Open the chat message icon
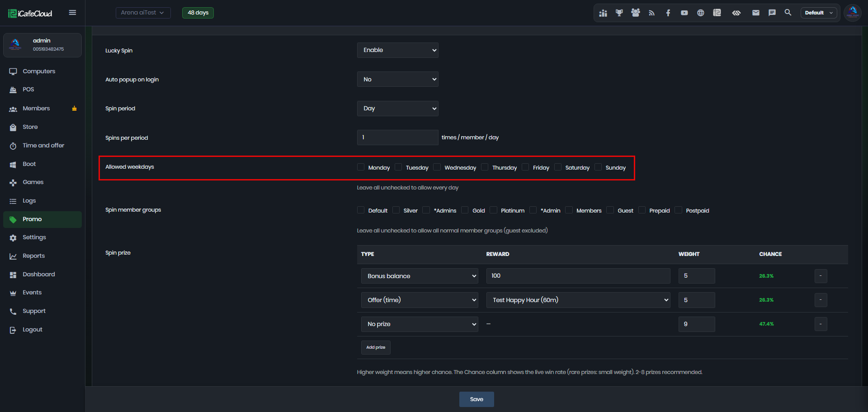 (772, 13)
